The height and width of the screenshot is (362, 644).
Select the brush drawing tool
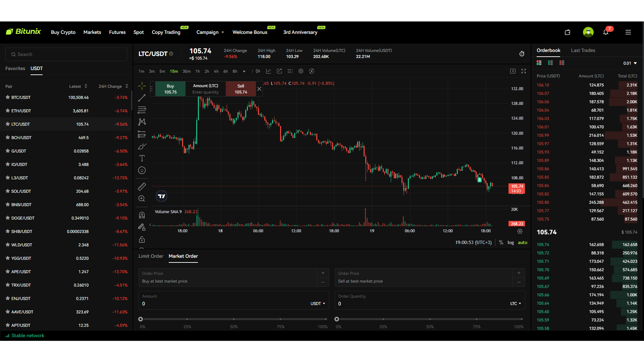tap(142, 146)
